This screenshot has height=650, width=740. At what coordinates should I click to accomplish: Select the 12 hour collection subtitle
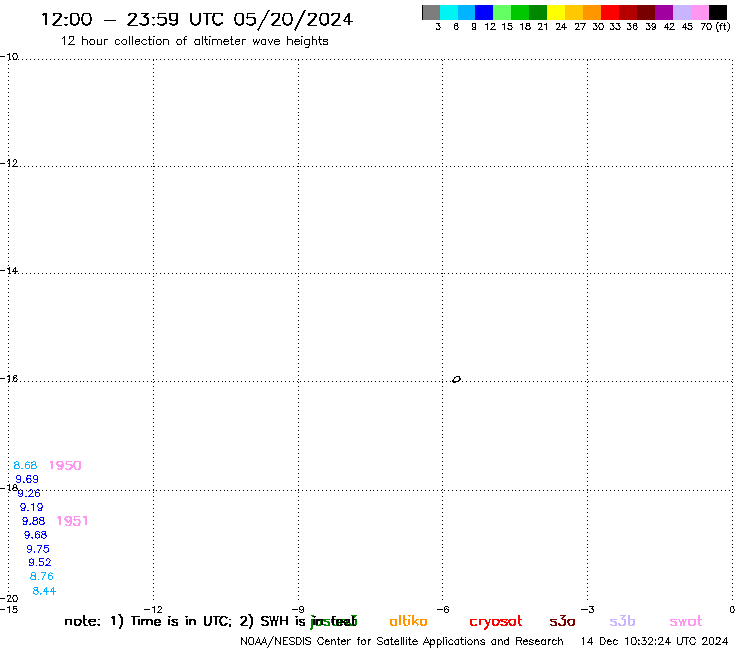(x=194, y=41)
